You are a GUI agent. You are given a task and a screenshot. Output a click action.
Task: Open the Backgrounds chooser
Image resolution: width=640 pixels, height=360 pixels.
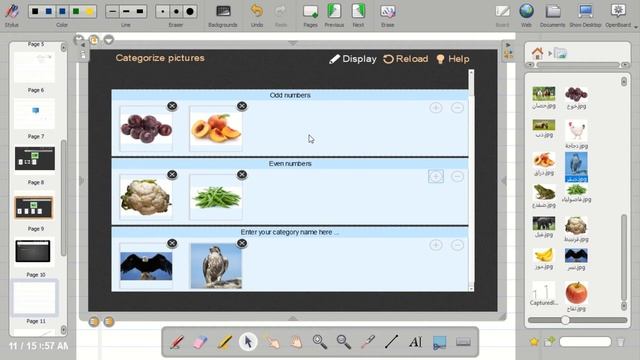tap(223, 16)
